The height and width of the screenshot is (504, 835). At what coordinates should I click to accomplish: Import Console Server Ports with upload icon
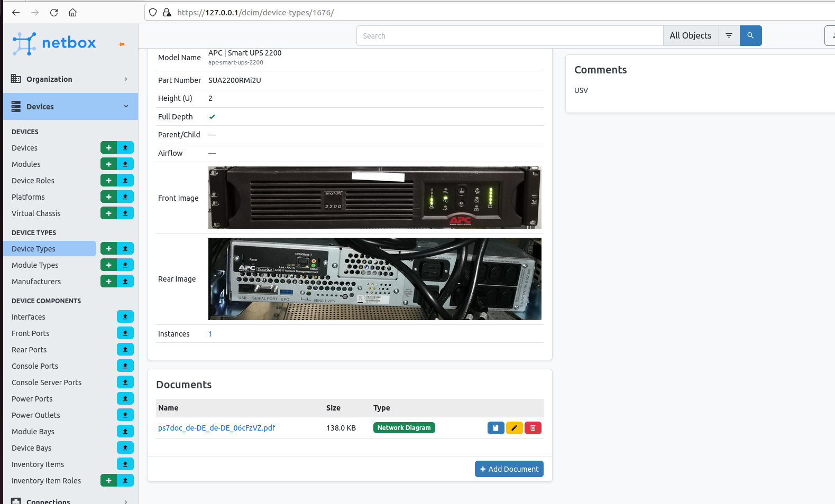[x=125, y=382]
